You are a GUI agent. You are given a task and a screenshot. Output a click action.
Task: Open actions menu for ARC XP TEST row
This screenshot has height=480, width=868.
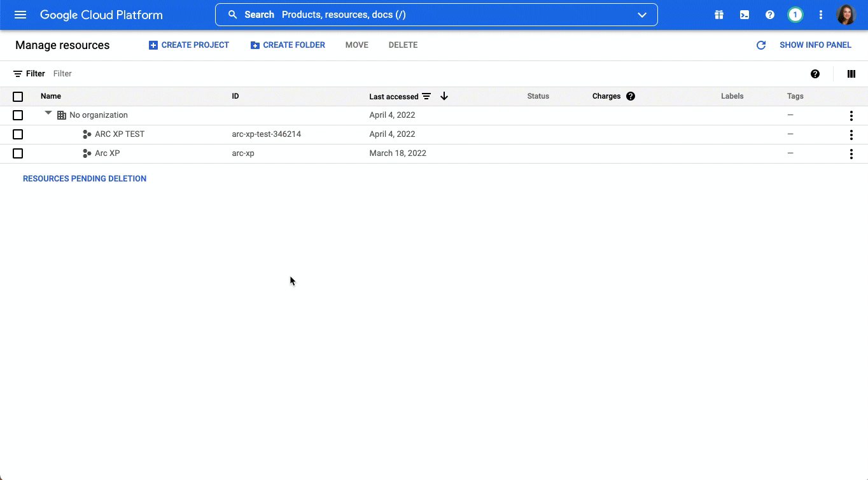click(x=851, y=135)
